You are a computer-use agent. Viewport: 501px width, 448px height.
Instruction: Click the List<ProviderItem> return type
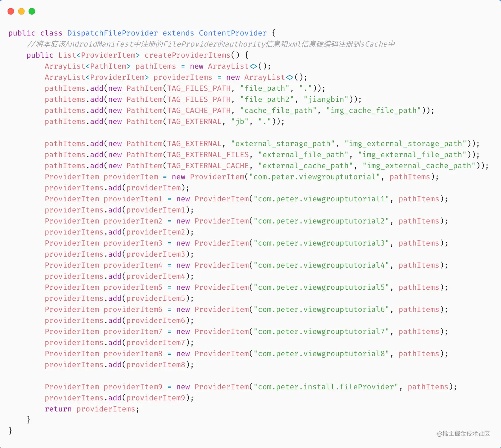[x=99, y=55]
